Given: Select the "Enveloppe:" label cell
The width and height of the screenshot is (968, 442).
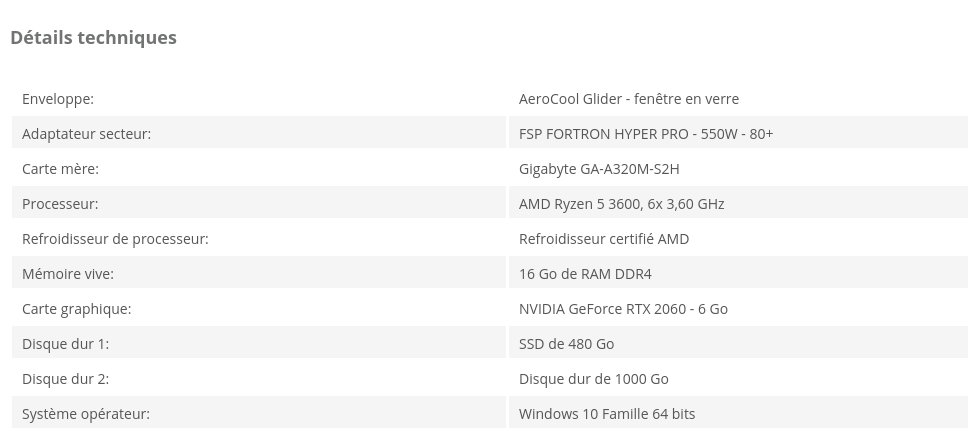Looking at the screenshot, I should click(x=58, y=99).
